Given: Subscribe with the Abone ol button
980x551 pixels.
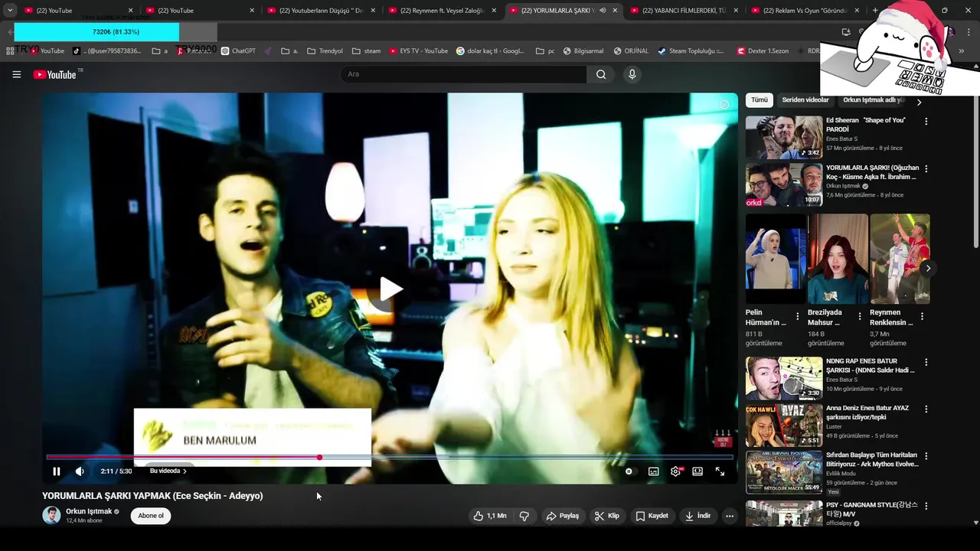Looking at the screenshot, I should pos(151,516).
